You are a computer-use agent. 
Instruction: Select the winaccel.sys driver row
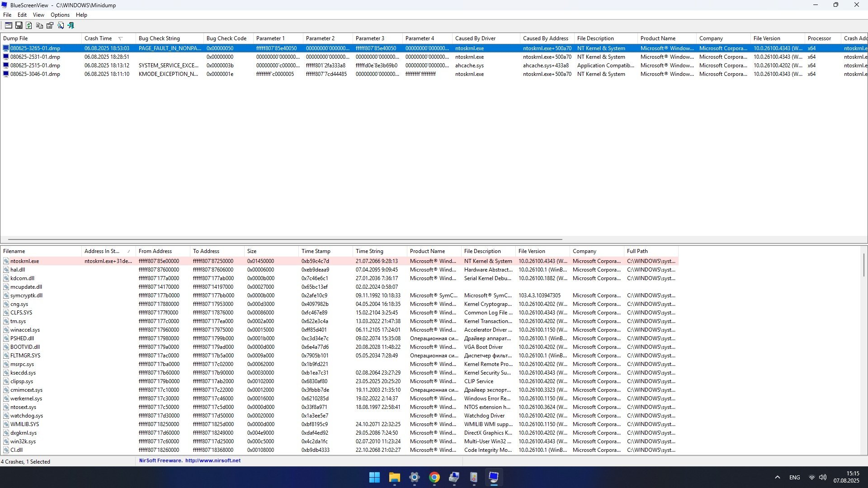[339, 330]
